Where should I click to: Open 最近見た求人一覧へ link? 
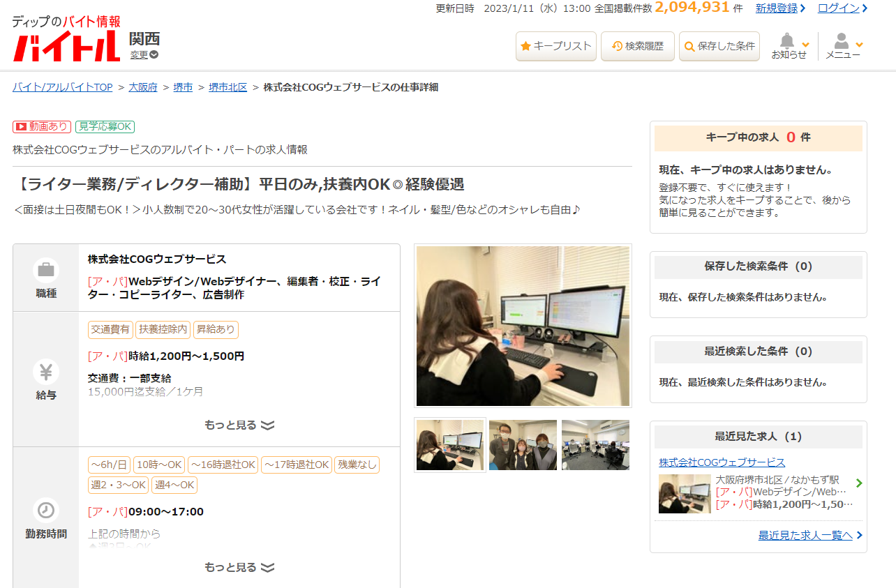click(805, 536)
